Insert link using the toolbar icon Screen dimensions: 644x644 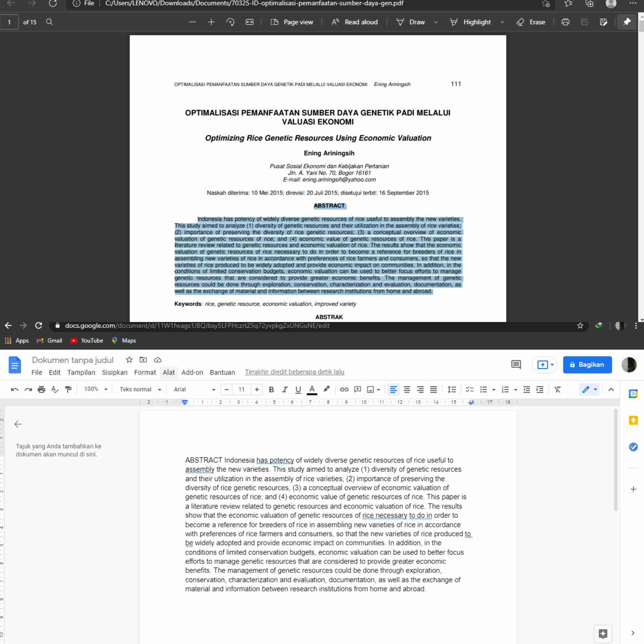tap(344, 389)
